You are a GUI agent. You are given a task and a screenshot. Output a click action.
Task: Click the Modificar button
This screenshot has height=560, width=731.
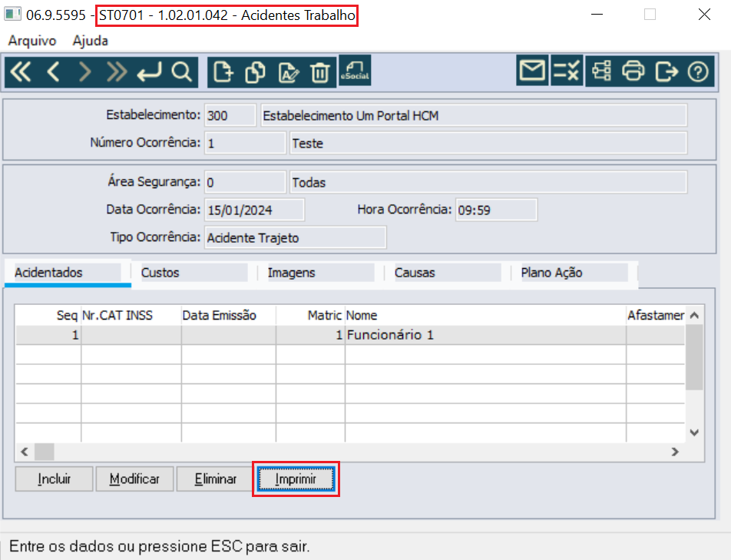[x=134, y=479]
